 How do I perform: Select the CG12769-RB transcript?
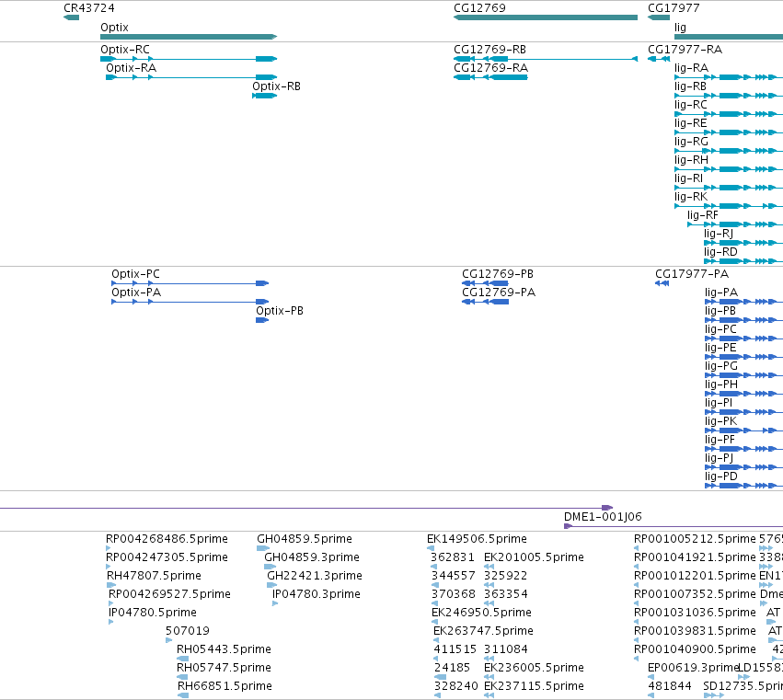coord(546,59)
